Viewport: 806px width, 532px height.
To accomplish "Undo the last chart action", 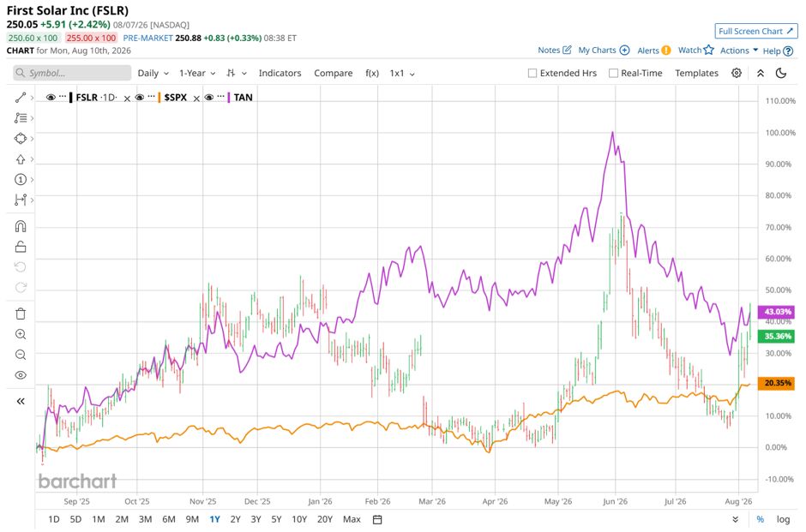I will pos(21,267).
